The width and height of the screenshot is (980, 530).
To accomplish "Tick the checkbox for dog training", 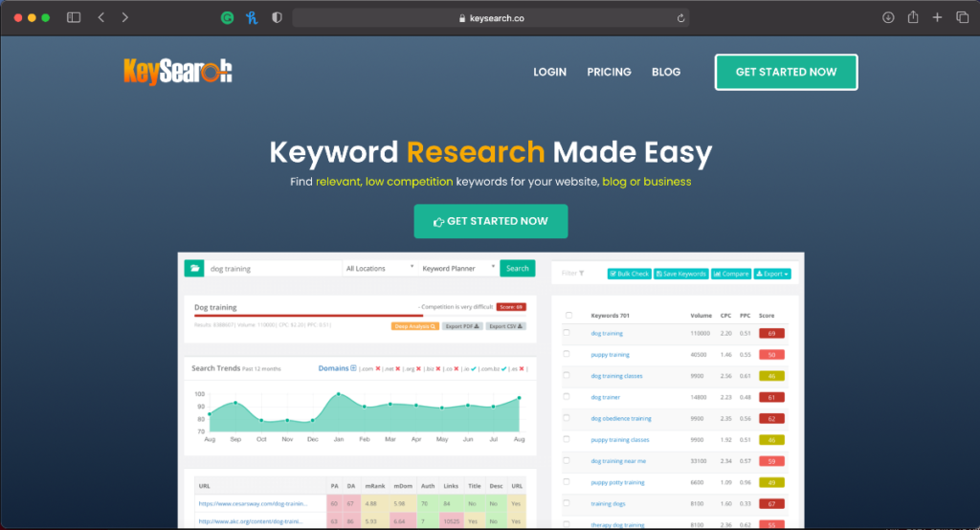I will [567, 333].
